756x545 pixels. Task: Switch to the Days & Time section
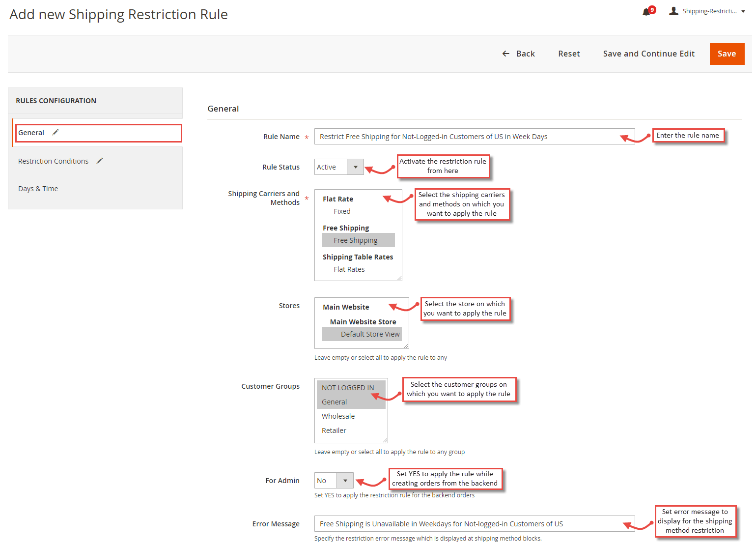pos(38,188)
